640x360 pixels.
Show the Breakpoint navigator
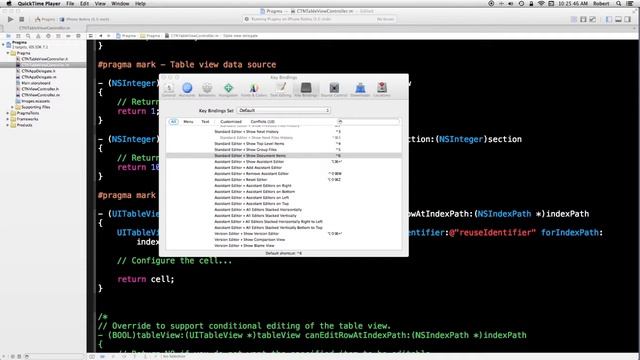click(68, 36)
